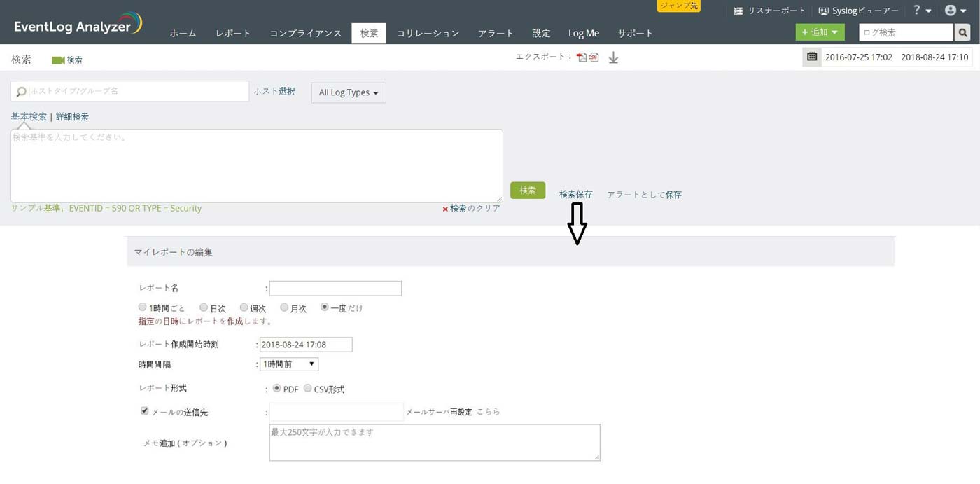Select the 日次 (daily) radio button

pos(204,307)
